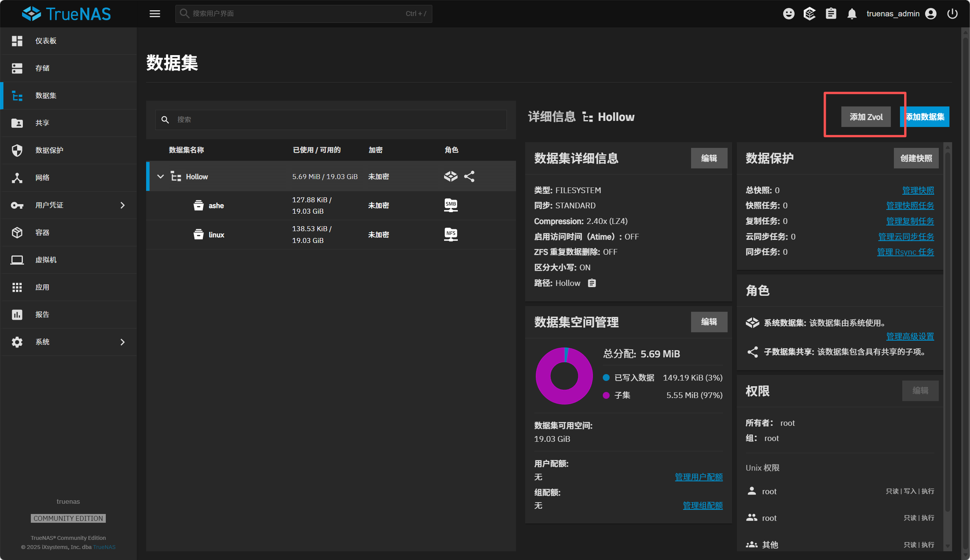Click the feedback smiley face icon
This screenshot has height=560, width=970.
tap(788, 14)
